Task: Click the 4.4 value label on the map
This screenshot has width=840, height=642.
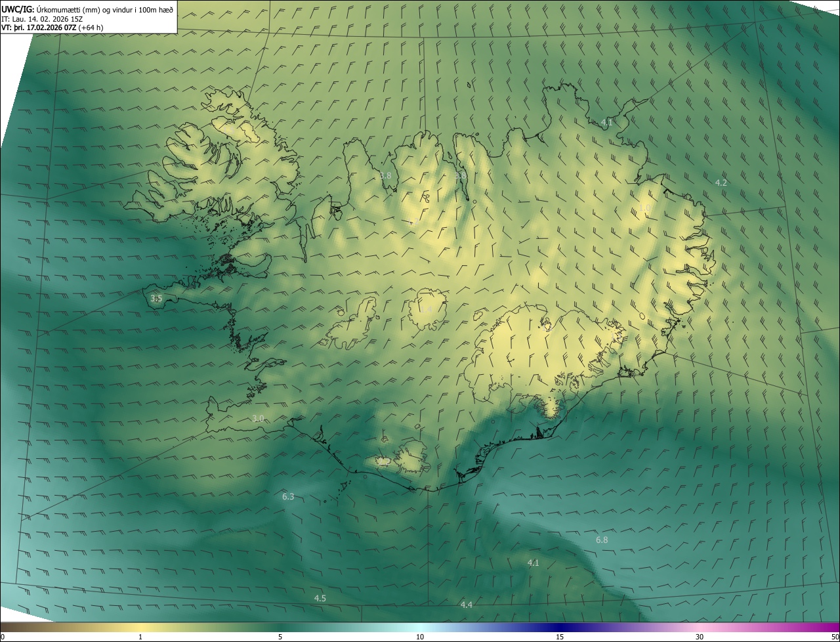Action: point(467,605)
